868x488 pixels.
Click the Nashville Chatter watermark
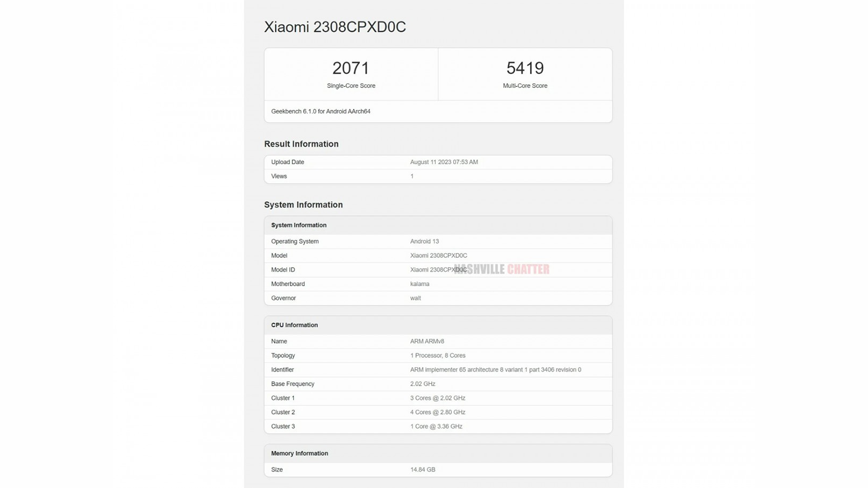coord(502,269)
